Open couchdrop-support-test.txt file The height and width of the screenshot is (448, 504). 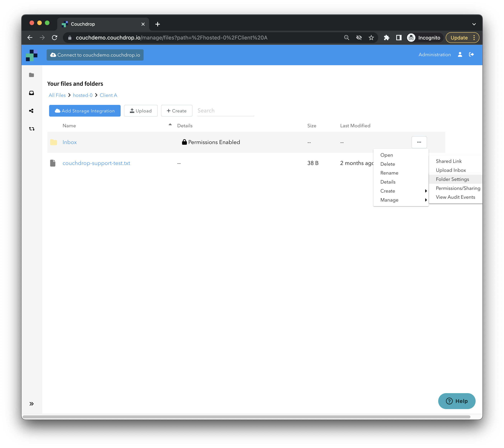click(96, 163)
